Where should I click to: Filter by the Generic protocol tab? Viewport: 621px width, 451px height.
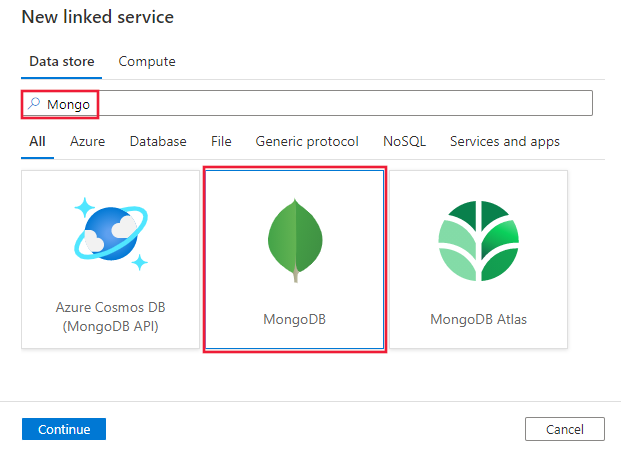(x=307, y=141)
